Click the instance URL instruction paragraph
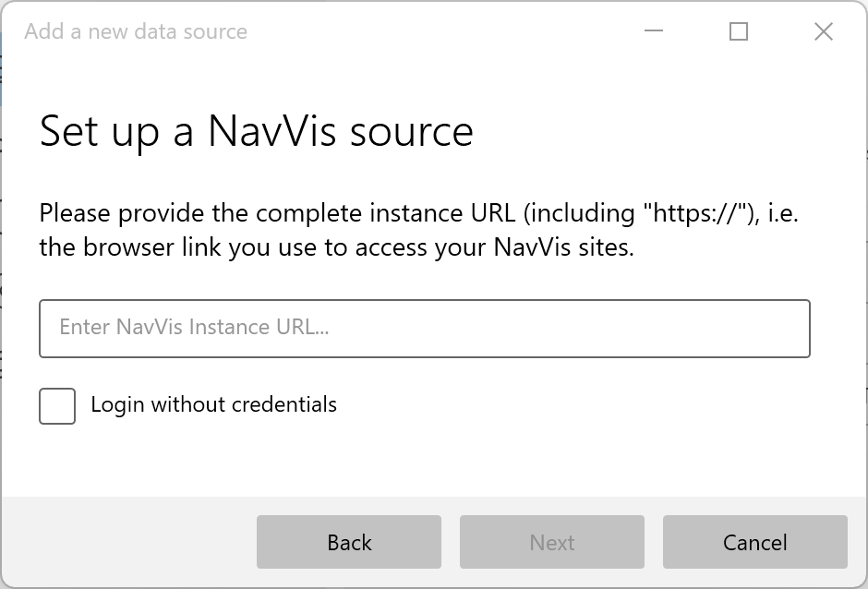 click(x=418, y=230)
